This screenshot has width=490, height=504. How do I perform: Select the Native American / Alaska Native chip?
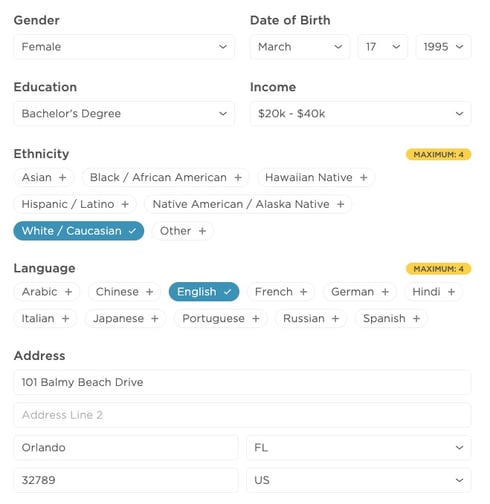[x=248, y=204]
